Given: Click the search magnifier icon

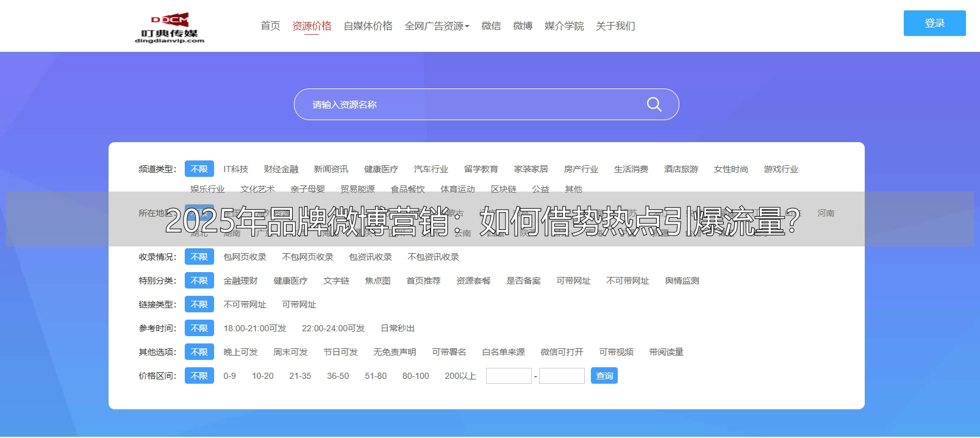Looking at the screenshot, I should 654,104.
